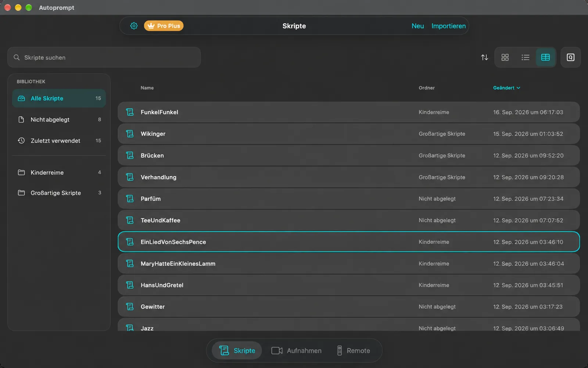The width and height of the screenshot is (588, 368).
Task: Select the Wikinger script name
Action: point(153,134)
